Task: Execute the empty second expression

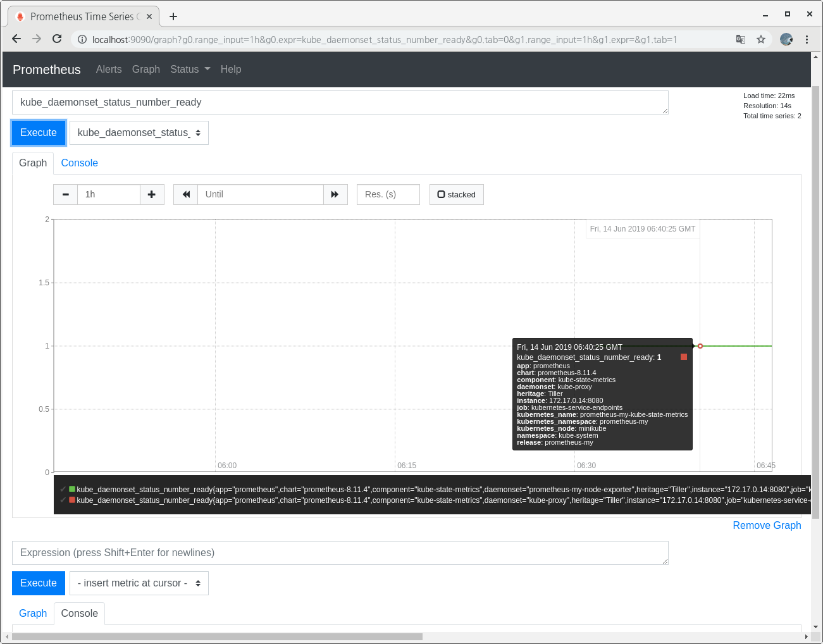Action: tap(39, 583)
